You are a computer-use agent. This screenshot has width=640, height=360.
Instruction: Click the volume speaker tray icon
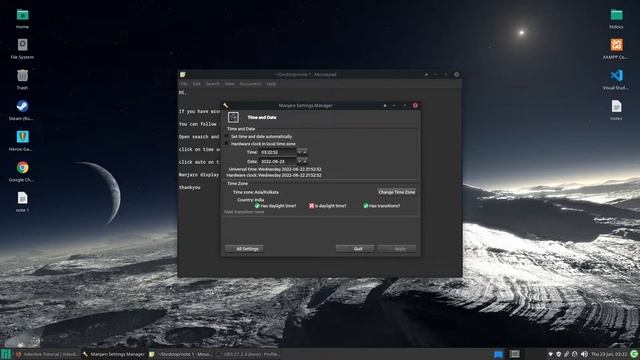(584, 354)
